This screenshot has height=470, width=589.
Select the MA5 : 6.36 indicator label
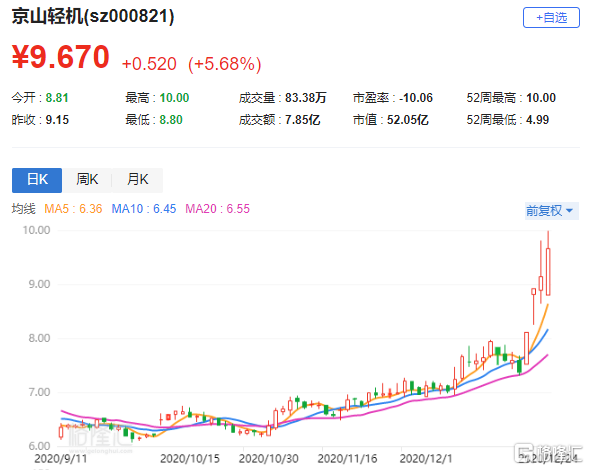click(73, 209)
